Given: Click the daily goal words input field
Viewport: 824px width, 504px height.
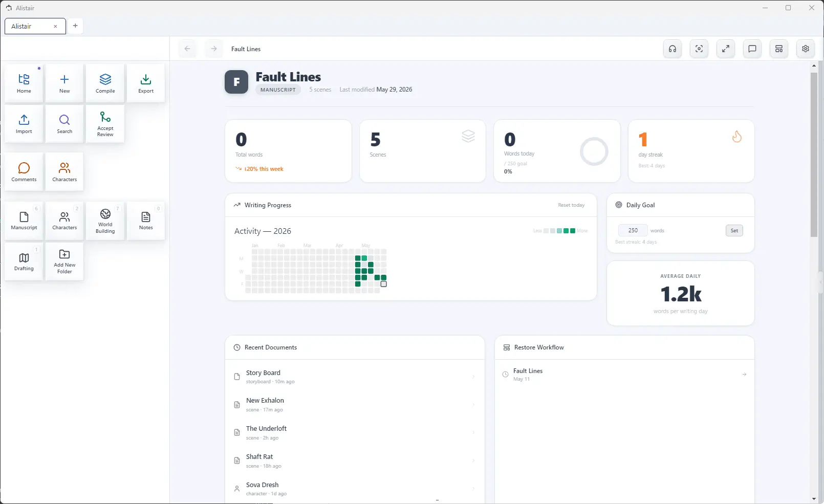Looking at the screenshot, I should click(x=633, y=230).
